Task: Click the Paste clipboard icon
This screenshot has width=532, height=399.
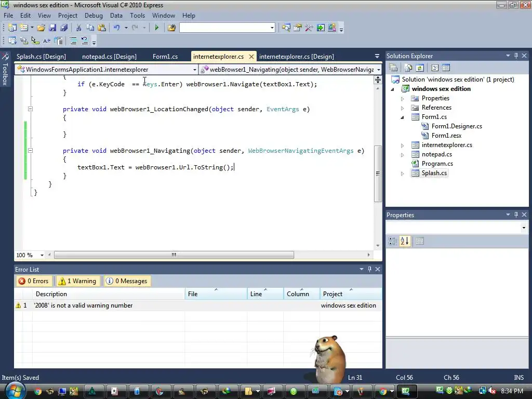Action: pos(101,28)
